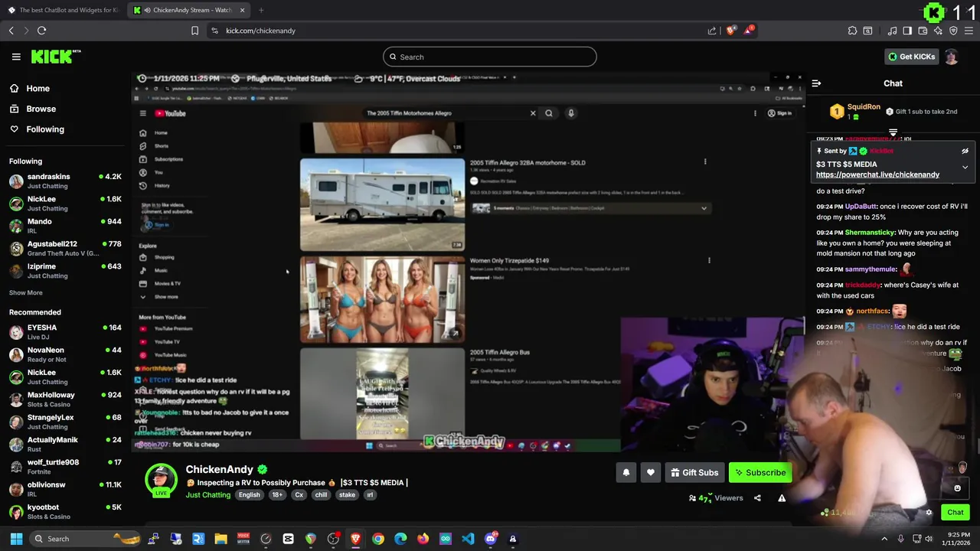
Task: Collapse the chat panel arrow icon
Action: click(x=816, y=83)
